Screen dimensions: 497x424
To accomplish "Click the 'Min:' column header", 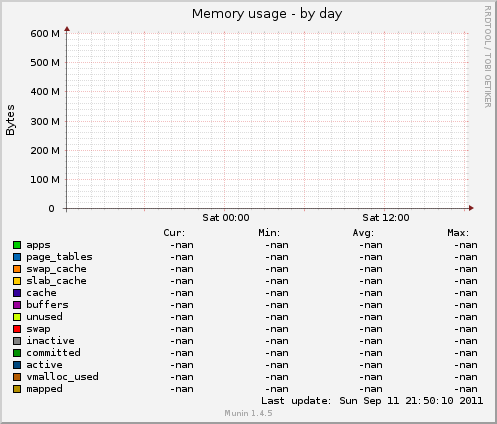I will tap(269, 233).
